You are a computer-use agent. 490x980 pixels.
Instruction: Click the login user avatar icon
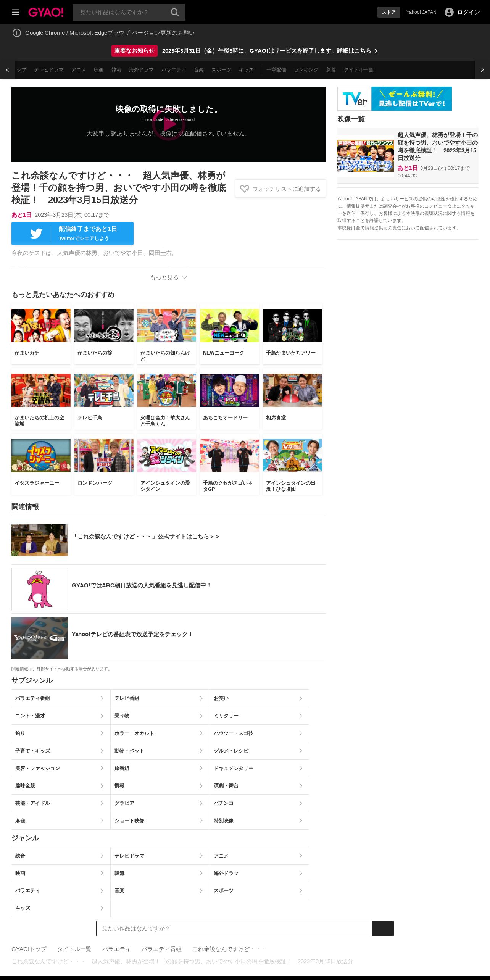[x=449, y=12]
